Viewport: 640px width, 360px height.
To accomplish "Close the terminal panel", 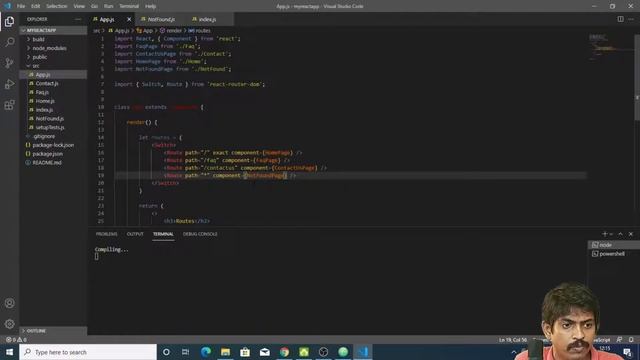I will tap(631, 234).
